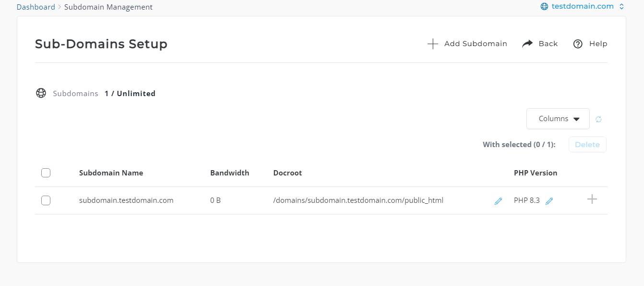Click the Subdomain Management breadcrumb
Viewport: 644px width, 286px height.
(108, 7)
